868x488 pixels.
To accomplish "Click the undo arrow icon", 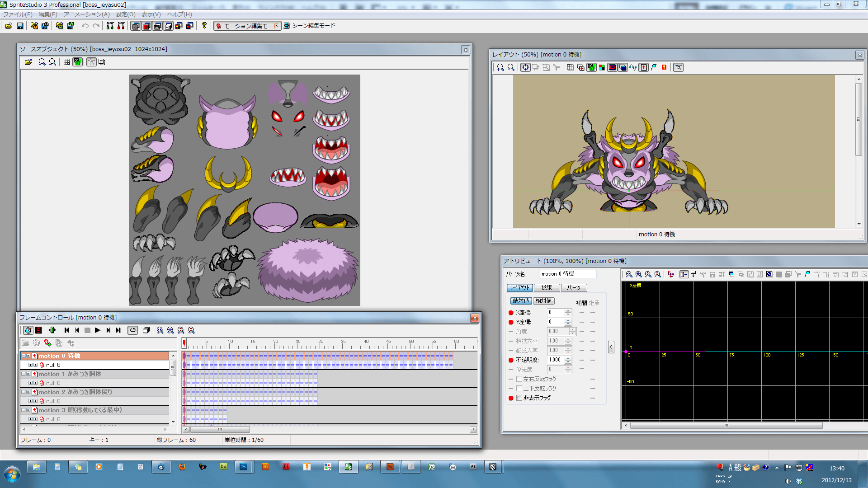I will tap(85, 26).
